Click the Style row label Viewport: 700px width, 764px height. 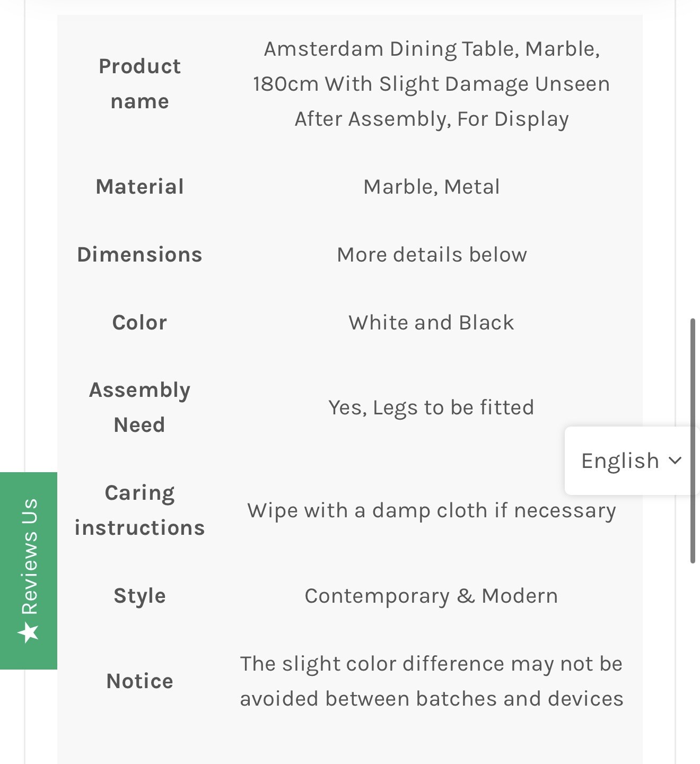tap(140, 596)
